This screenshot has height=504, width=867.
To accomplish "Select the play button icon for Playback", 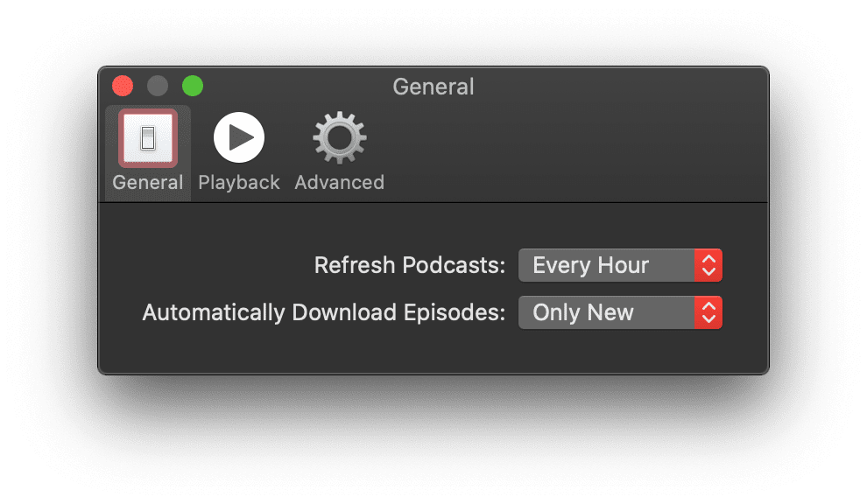I will pos(238,137).
